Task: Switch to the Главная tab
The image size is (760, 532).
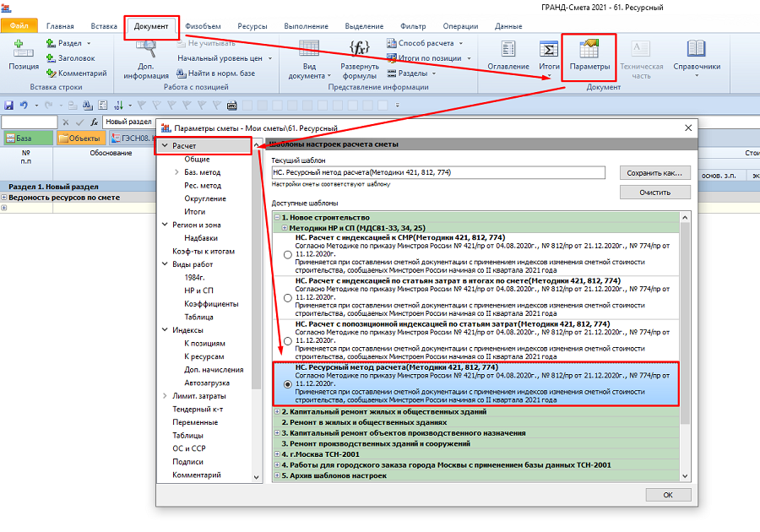Action: pos(60,26)
